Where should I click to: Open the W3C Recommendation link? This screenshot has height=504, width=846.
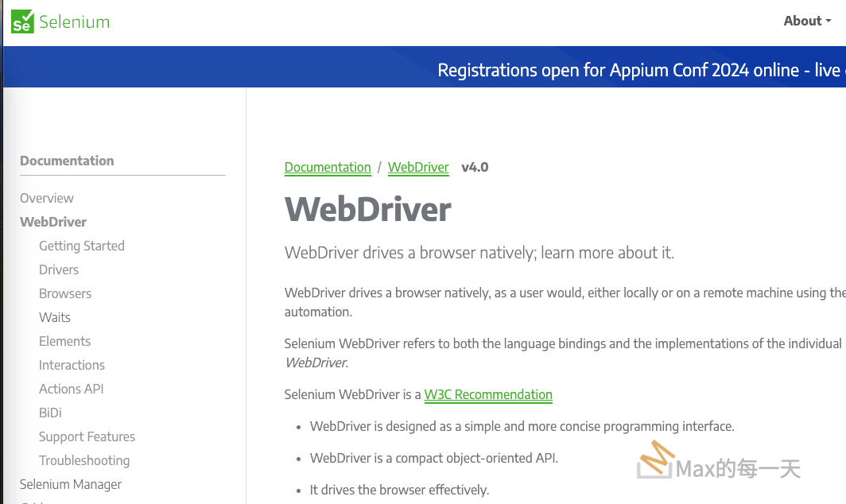click(x=488, y=394)
